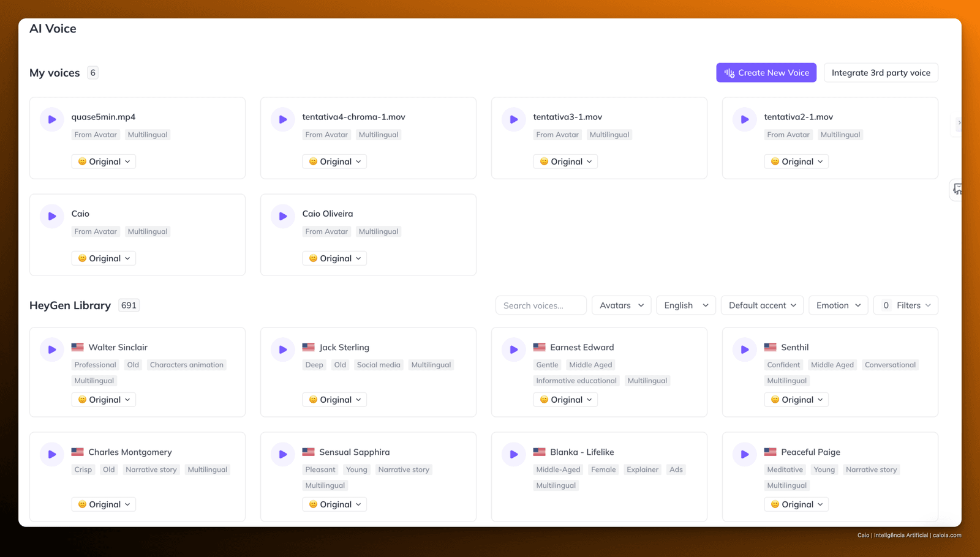
Task: Play the Caio voice preview
Action: point(52,216)
